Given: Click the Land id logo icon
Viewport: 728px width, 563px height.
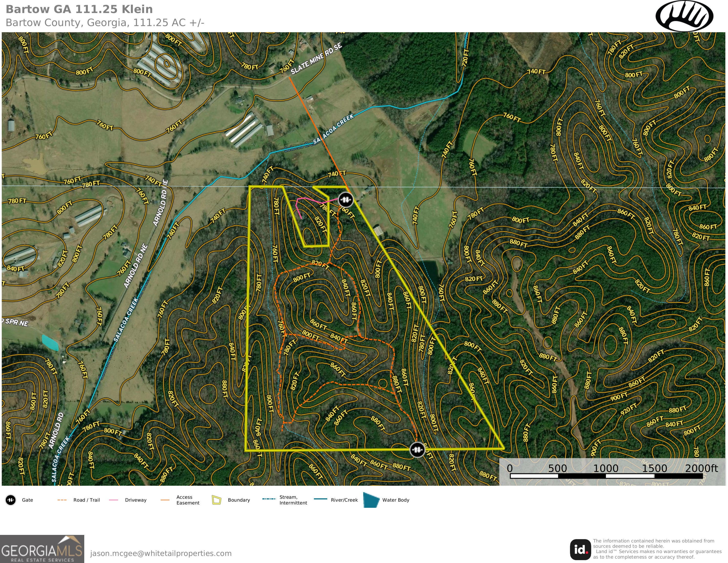Looking at the screenshot, I should click(x=580, y=549).
